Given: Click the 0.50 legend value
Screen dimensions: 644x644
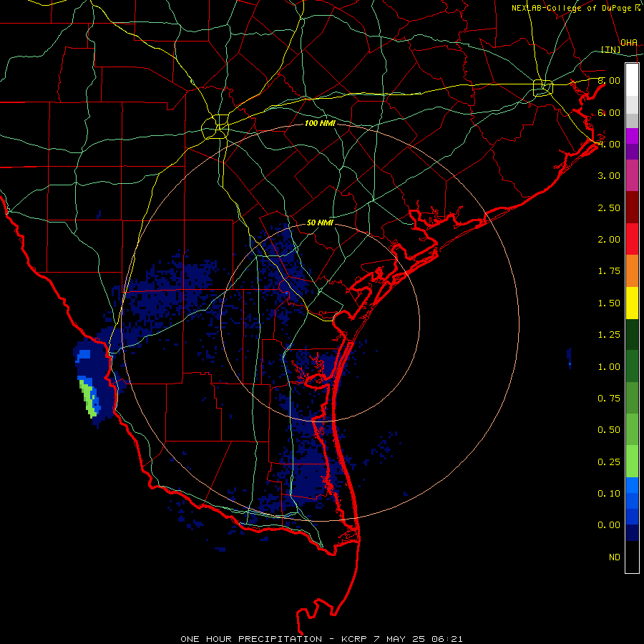Looking at the screenshot, I should (609, 430).
